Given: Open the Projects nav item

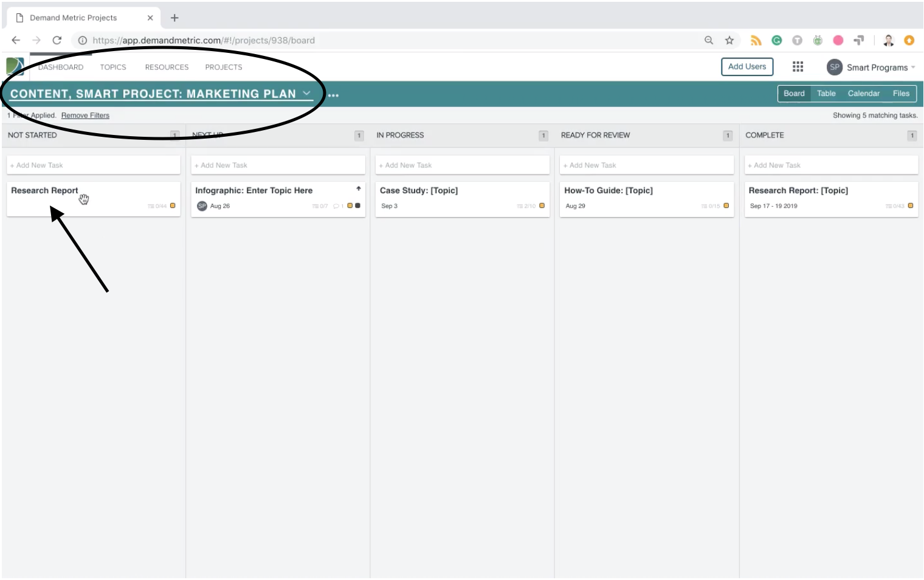Looking at the screenshot, I should tap(224, 67).
